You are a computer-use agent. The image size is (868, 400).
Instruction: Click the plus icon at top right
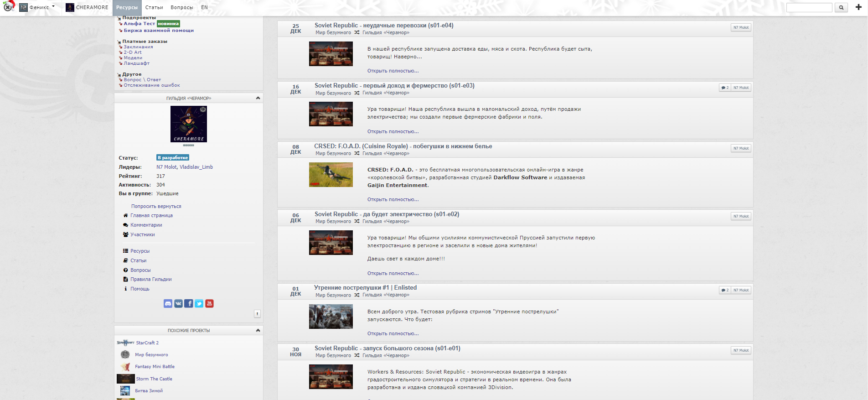coord(858,7)
